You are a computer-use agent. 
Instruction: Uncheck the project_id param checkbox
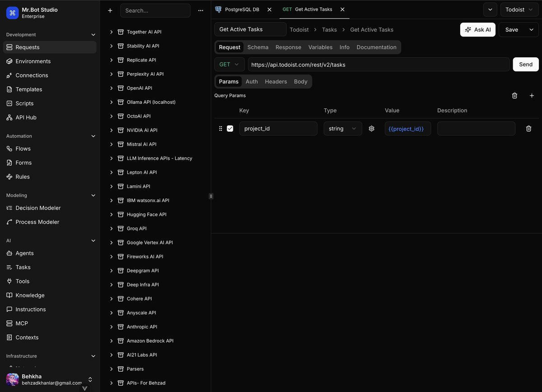[230, 129]
